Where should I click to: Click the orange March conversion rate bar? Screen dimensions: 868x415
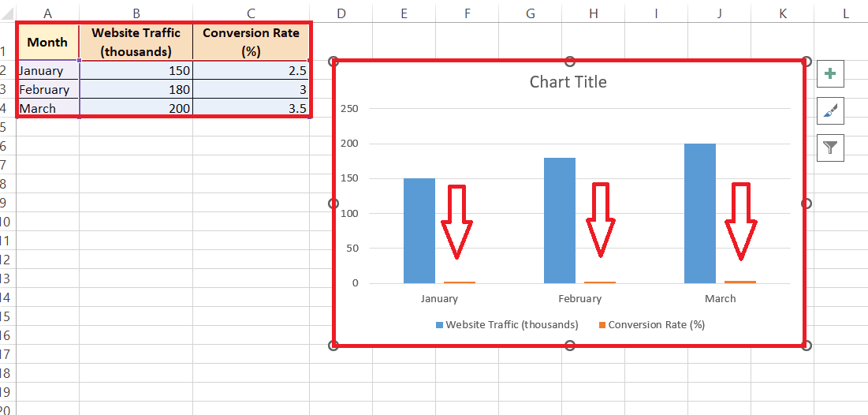coord(740,282)
